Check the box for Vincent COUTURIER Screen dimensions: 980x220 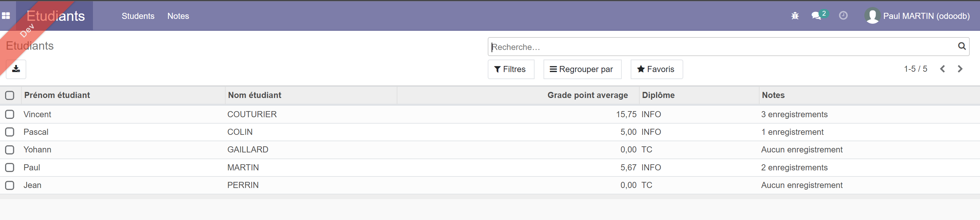pos(10,114)
